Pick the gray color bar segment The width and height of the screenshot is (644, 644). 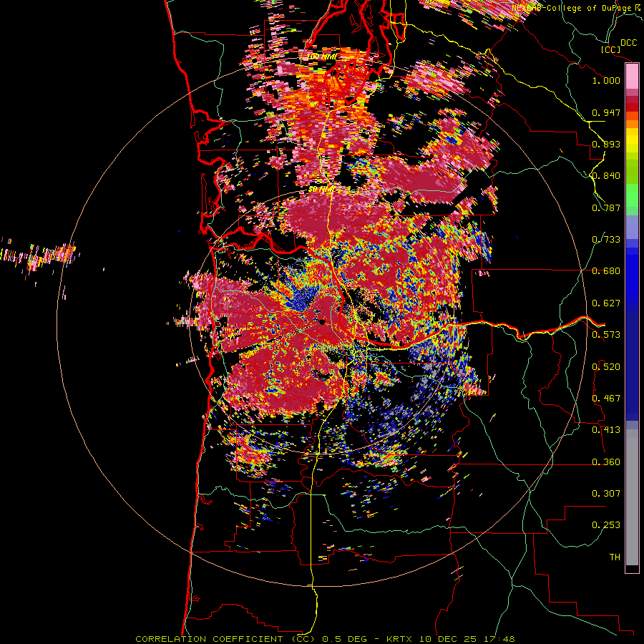(632, 497)
